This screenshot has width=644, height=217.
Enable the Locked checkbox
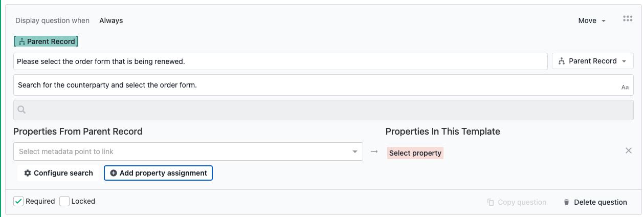tap(64, 201)
